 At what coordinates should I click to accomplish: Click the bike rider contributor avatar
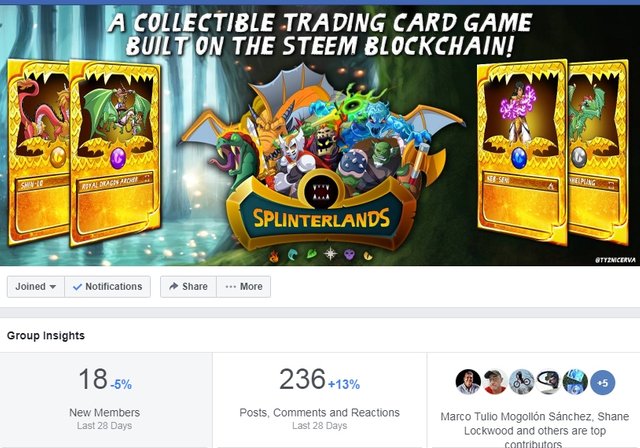coord(522,382)
